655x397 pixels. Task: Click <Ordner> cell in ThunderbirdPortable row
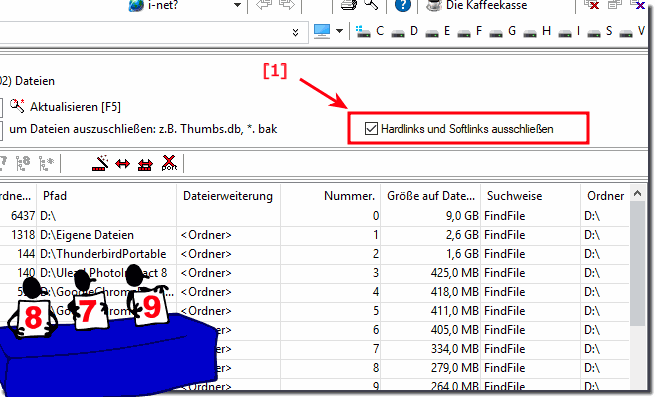coord(206,254)
